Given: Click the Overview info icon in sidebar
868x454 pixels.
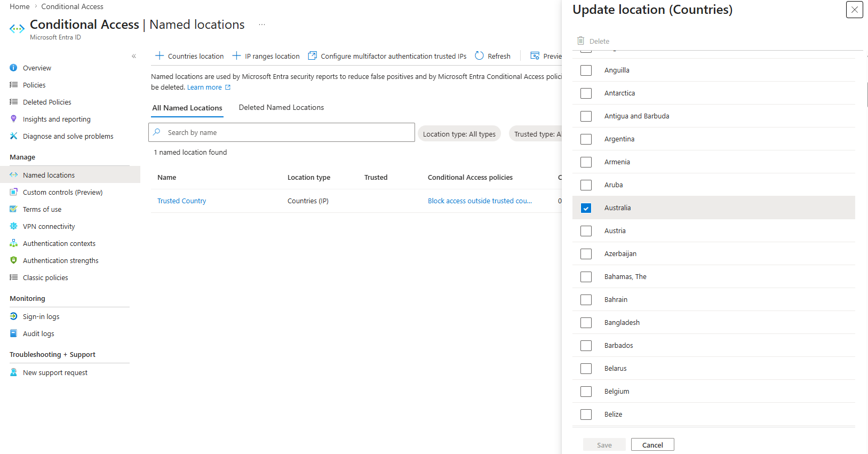Looking at the screenshot, I should pyautogui.click(x=13, y=68).
